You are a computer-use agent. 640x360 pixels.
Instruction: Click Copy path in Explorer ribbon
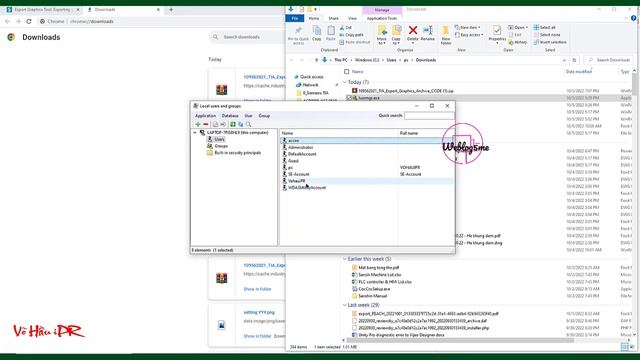coord(351,35)
